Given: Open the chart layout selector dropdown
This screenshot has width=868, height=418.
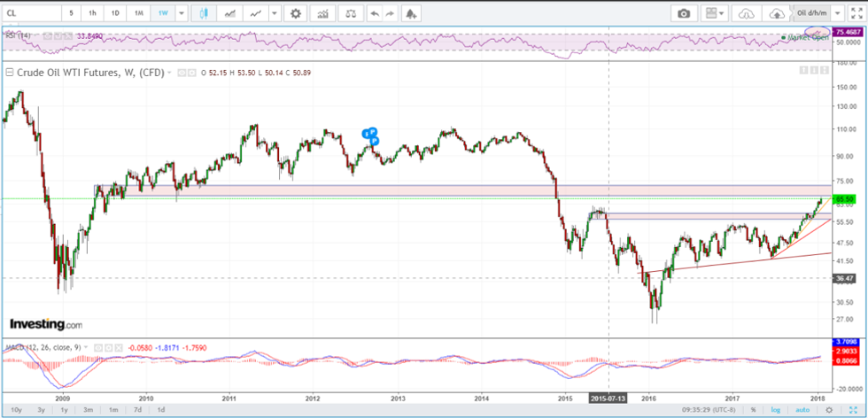Looking at the screenshot, I should point(714,13).
